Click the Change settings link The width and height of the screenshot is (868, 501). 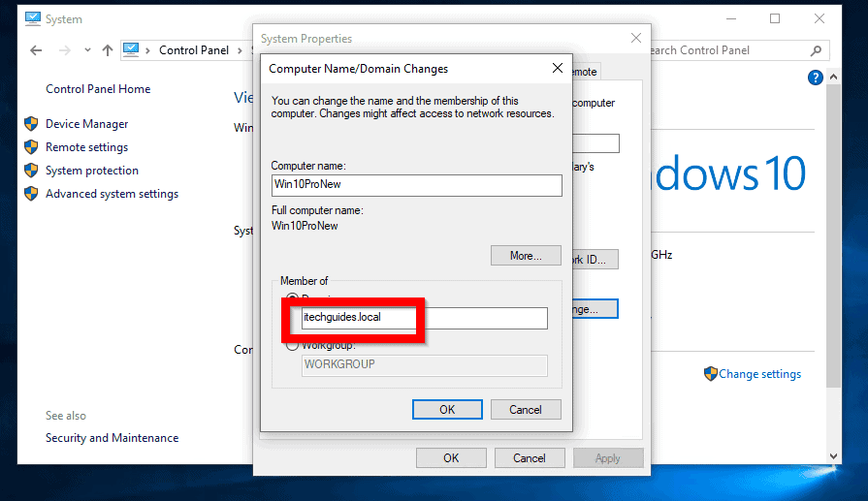coord(759,374)
